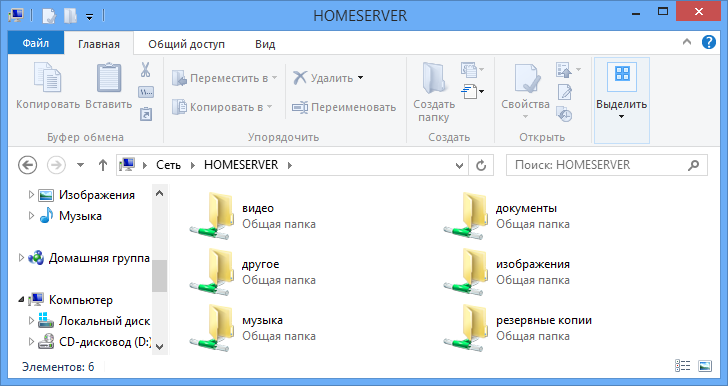Screen dimensions: 728x386
Task: Select CD-дисковод (D:) in navigation pane
Action: [x=95, y=342]
